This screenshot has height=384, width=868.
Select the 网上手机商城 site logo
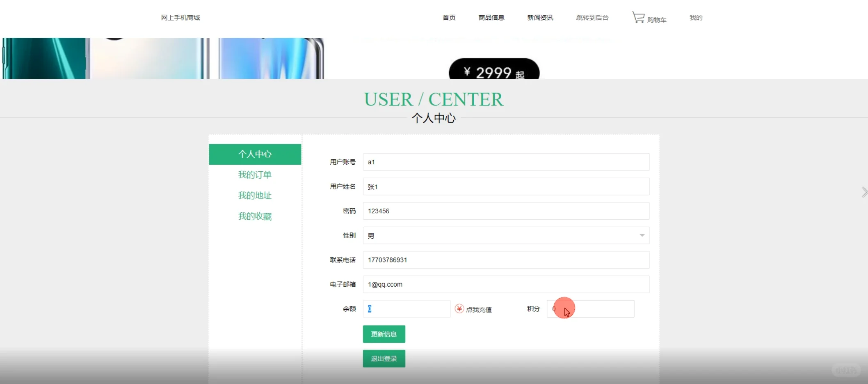tap(180, 18)
